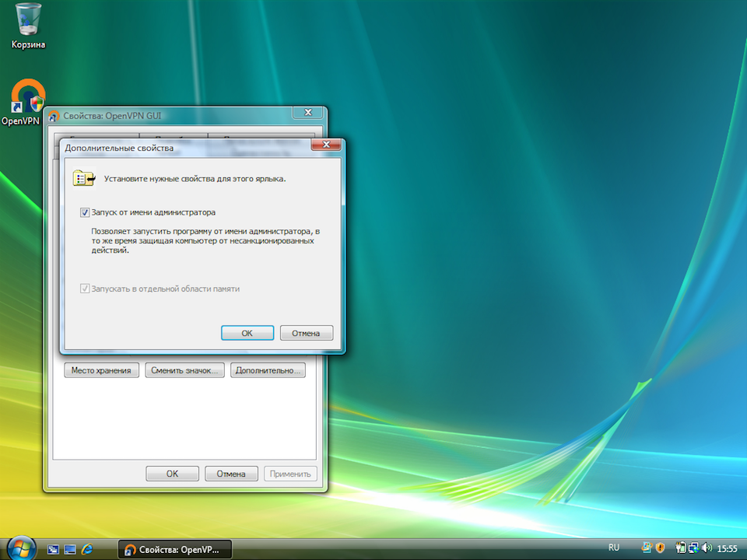Click "Применить" in the OpenVPN GUI properties window

pos(290,474)
